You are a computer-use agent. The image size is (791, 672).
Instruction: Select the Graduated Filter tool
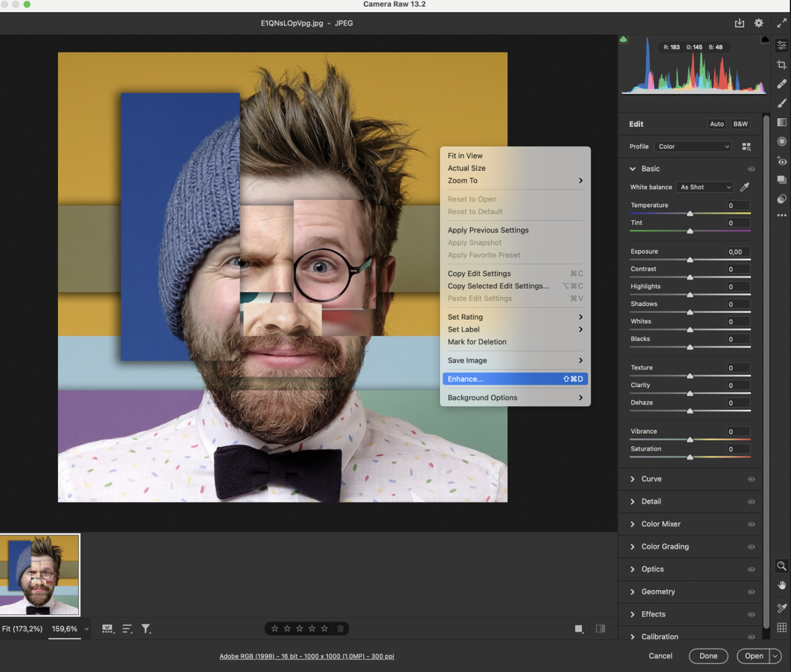[782, 122]
